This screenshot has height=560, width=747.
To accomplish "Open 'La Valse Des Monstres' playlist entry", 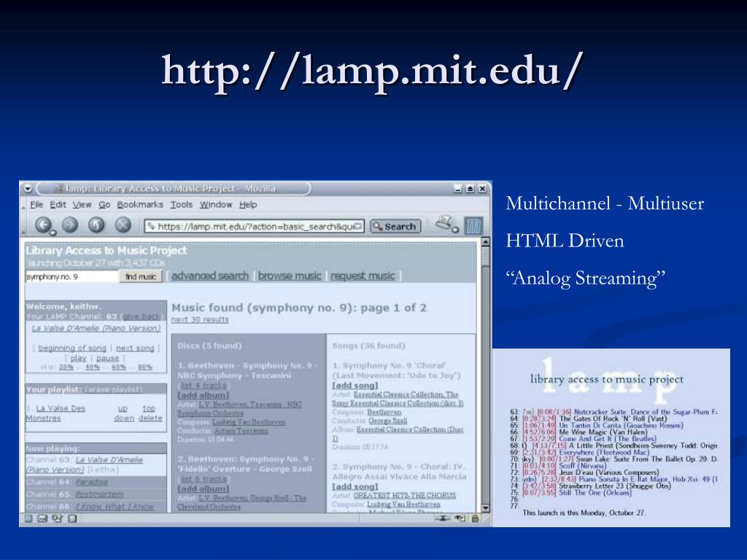I will 55,413.
